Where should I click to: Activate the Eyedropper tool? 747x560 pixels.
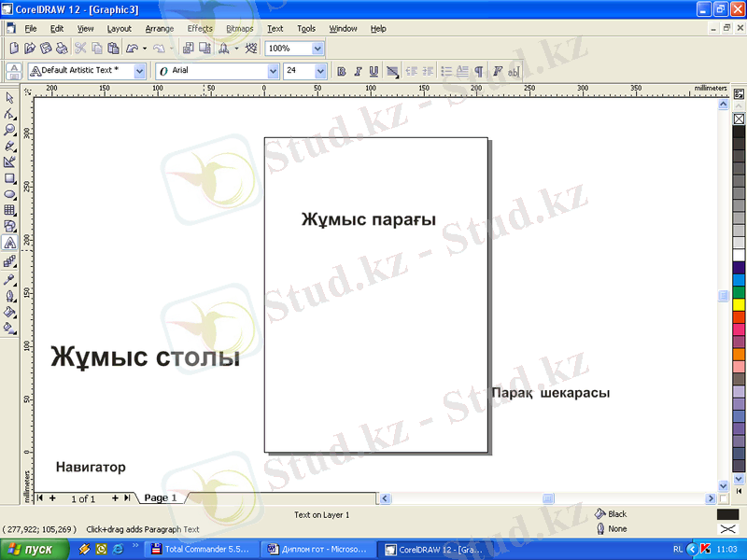9,278
